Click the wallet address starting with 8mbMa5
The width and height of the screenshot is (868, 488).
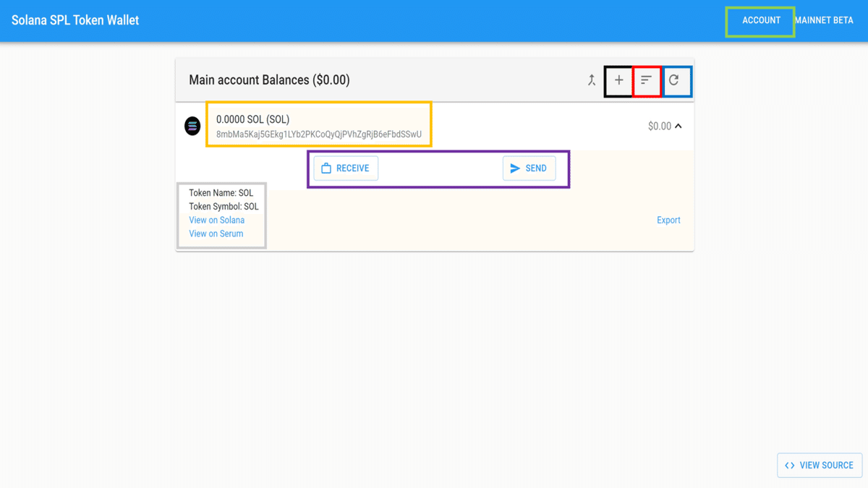(x=319, y=134)
